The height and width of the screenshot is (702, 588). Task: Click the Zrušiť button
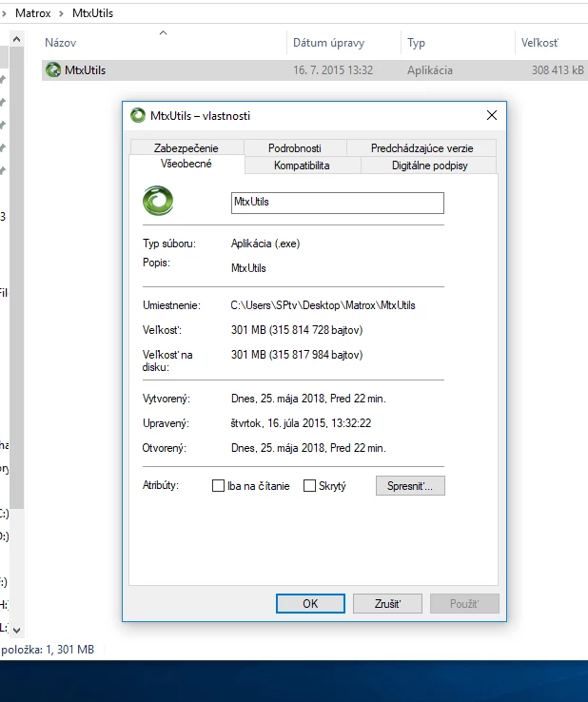pos(387,603)
